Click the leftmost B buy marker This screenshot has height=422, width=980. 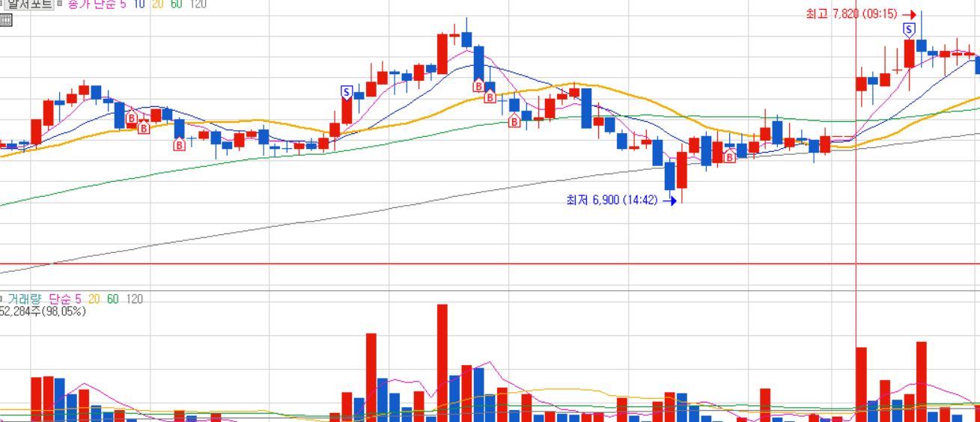[x=131, y=118]
